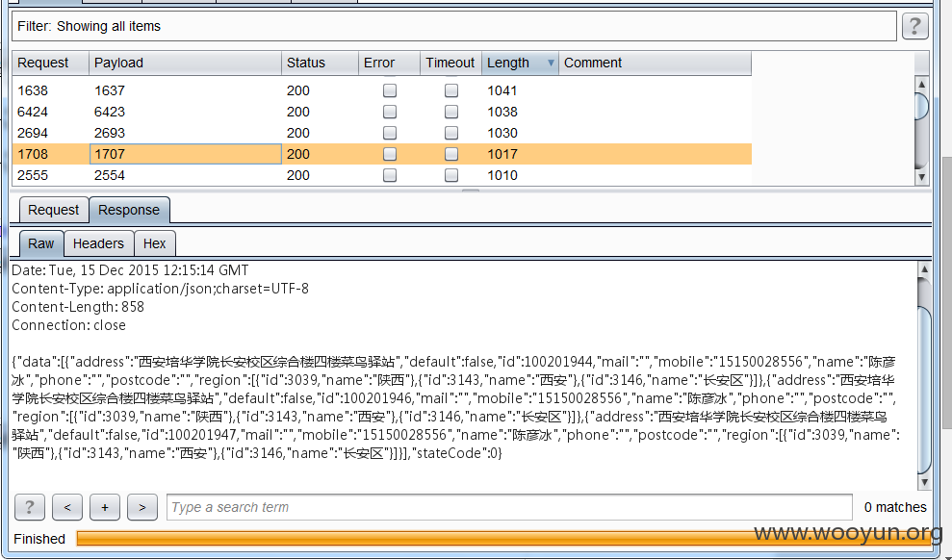Click results table scrollbar up arrow
This screenshot has width=952, height=560.
[x=921, y=85]
